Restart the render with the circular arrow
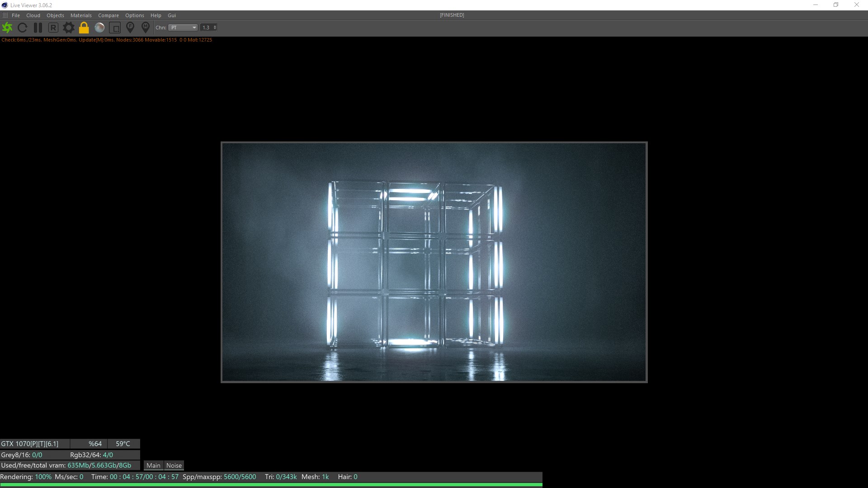 click(x=22, y=28)
